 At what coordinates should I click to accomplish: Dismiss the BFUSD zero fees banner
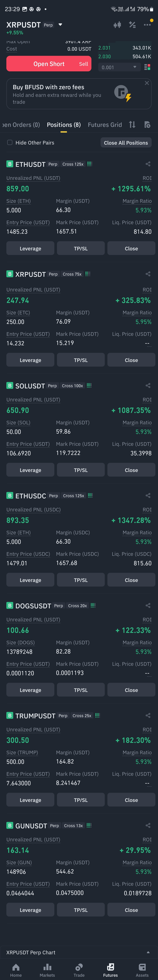coord(147,83)
